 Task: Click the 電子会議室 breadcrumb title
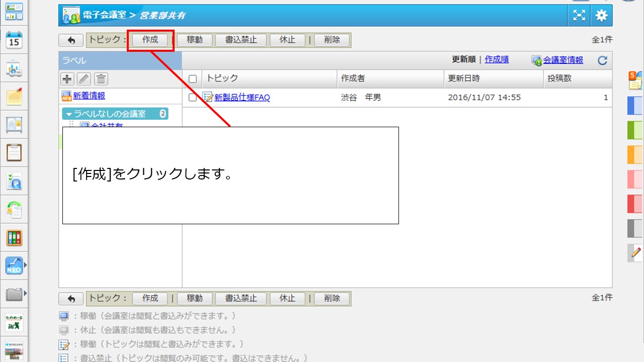[x=104, y=15]
